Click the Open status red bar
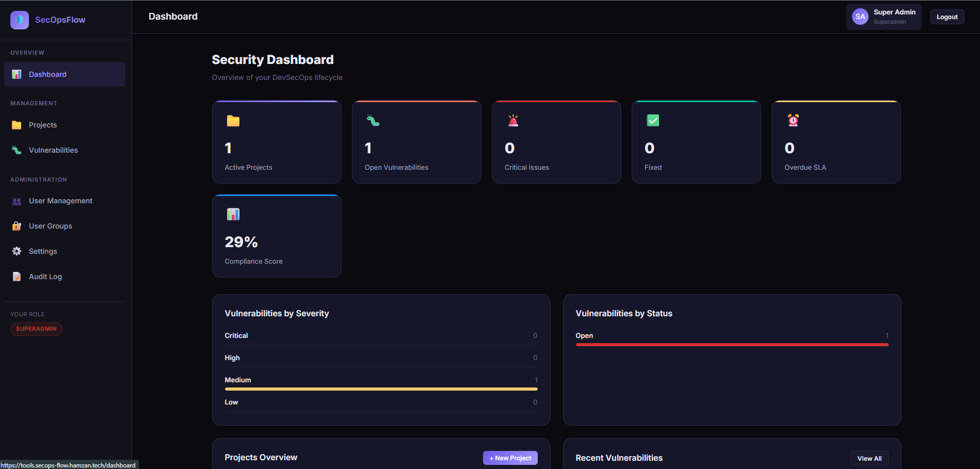The width and height of the screenshot is (980, 469). tap(731, 344)
